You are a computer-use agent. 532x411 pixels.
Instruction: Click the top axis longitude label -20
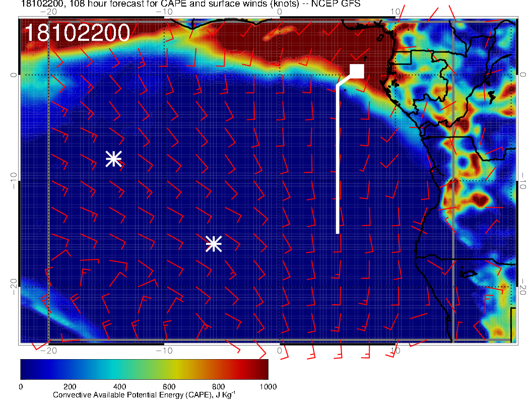(48, 12)
